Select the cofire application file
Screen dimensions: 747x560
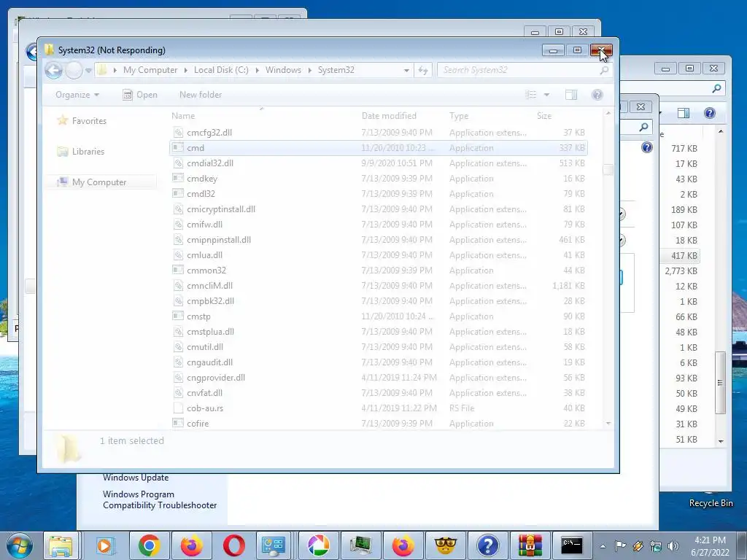tap(379, 424)
